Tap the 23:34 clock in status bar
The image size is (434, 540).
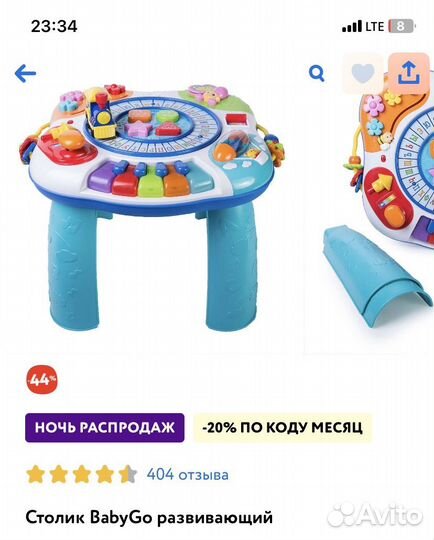54,26
